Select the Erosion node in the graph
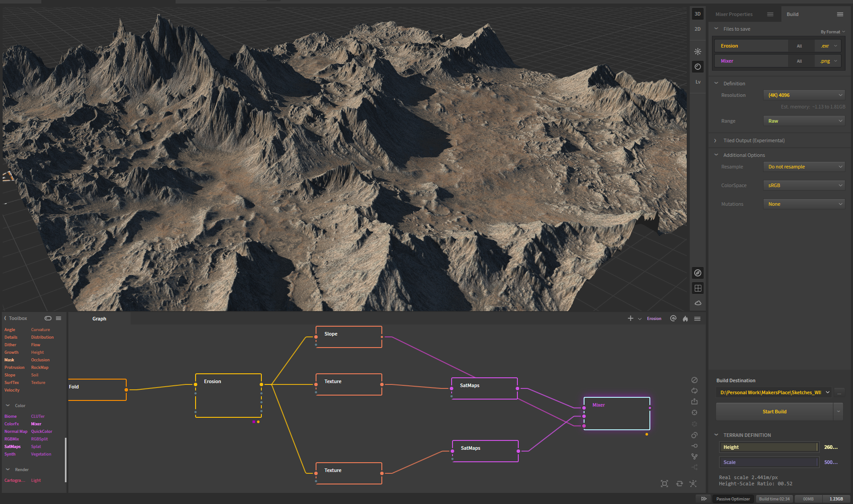853x504 pixels. point(228,395)
